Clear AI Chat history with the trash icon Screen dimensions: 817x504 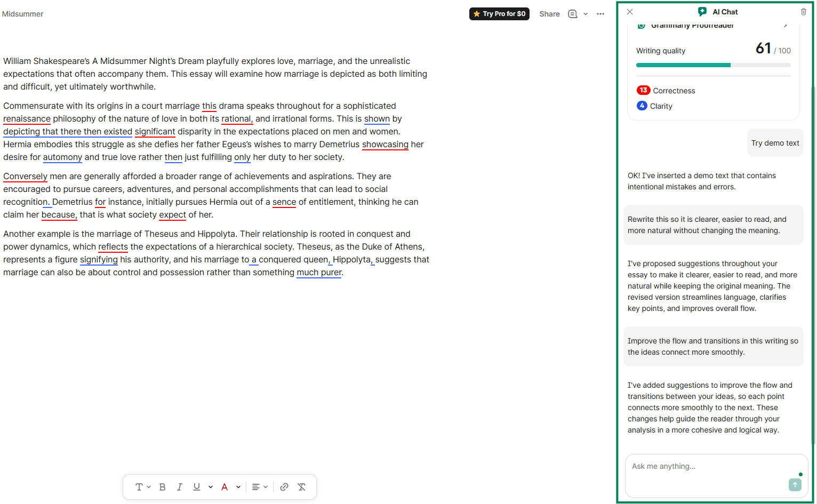(x=804, y=12)
